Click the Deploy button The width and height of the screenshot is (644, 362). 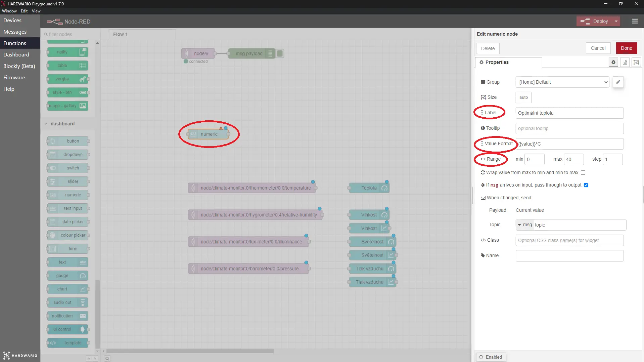(x=594, y=21)
